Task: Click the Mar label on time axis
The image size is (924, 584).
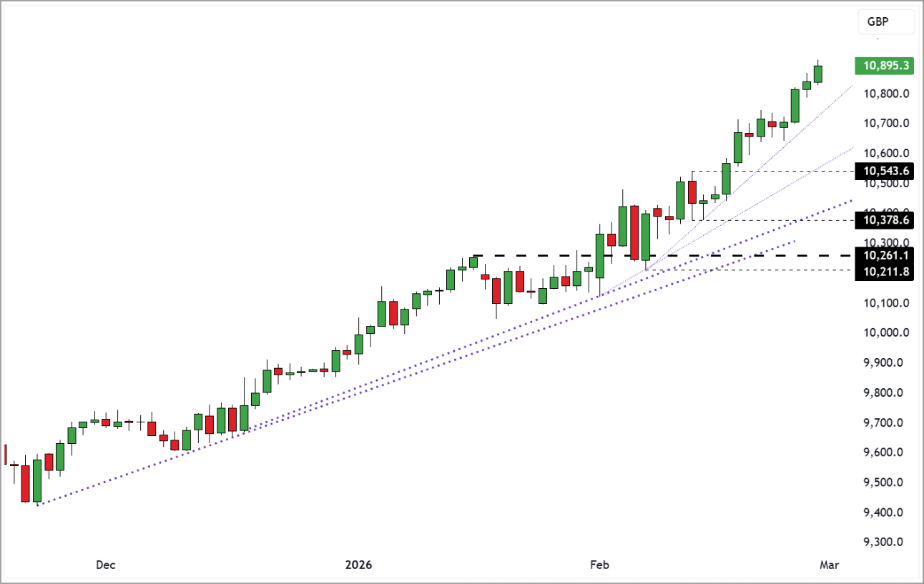Action: pyautogui.click(x=829, y=565)
